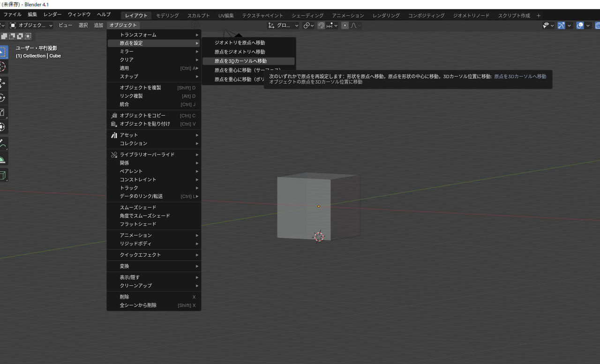The width and height of the screenshot is (600, 364).
Task: Open the object visibility and selectability dropdown
Action: 548,25
